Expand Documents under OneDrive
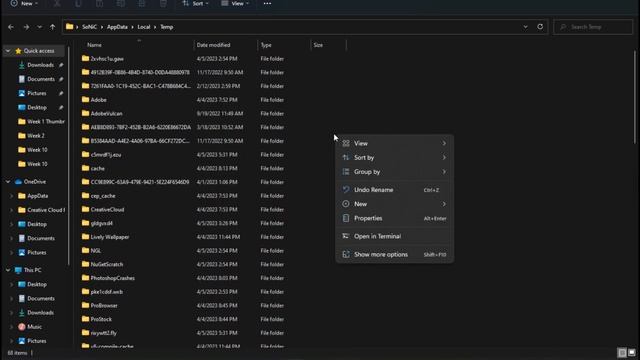The height and width of the screenshot is (360, 640). (x=11, y=238)
